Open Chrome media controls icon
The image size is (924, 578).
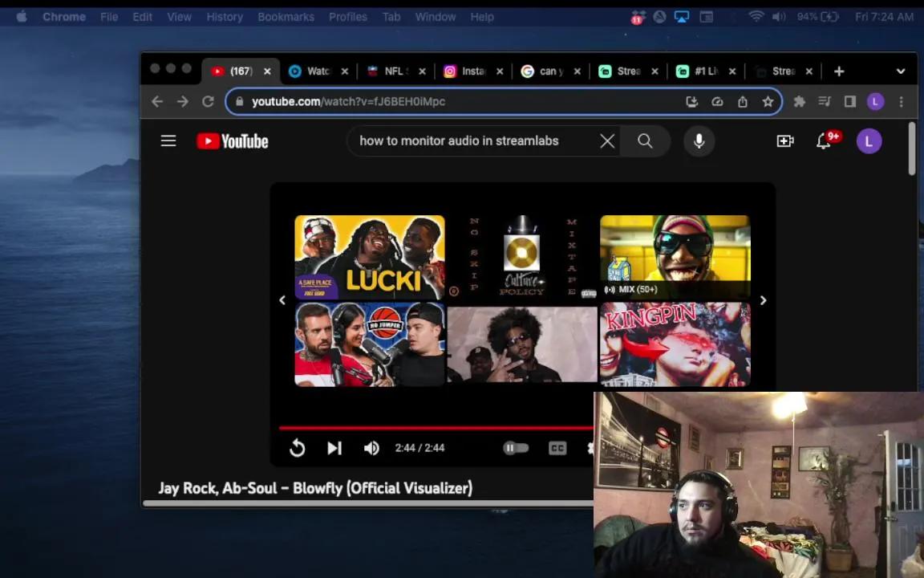point(825,101)
